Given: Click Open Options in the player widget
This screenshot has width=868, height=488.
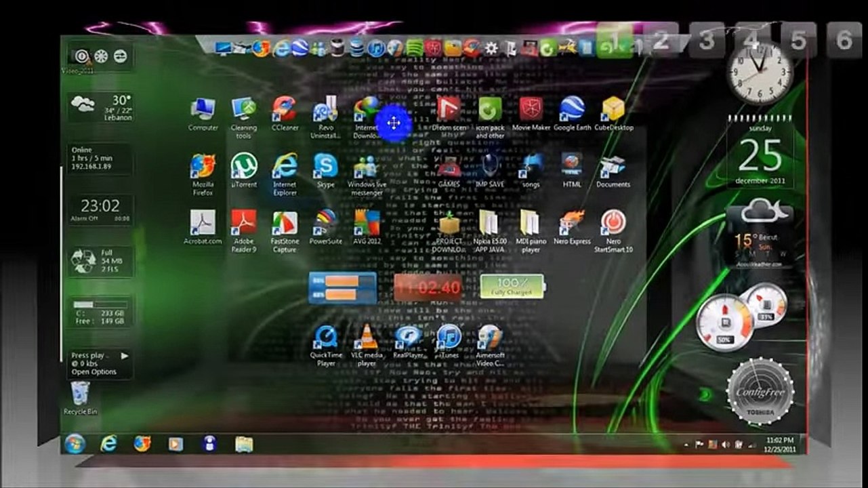Looking at the screenshot, I should pyautogui.click(x=94, y=372).
